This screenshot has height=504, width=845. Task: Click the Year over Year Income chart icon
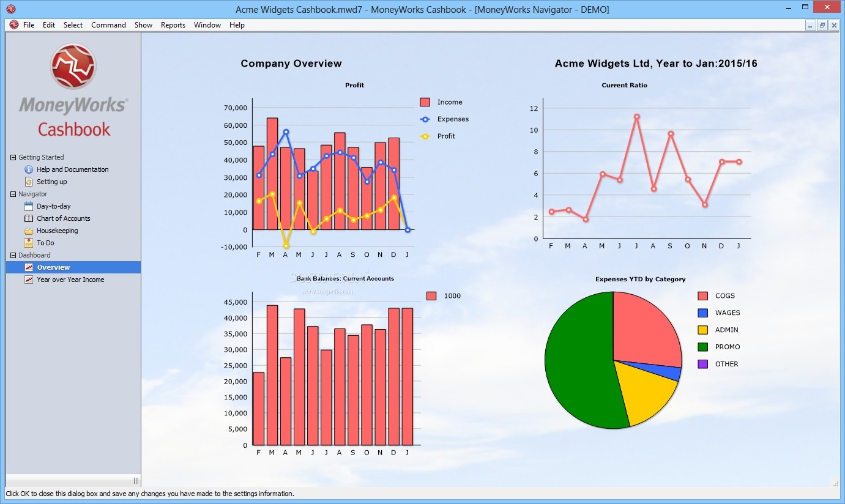pyautogui.click(x=29, y=280)
